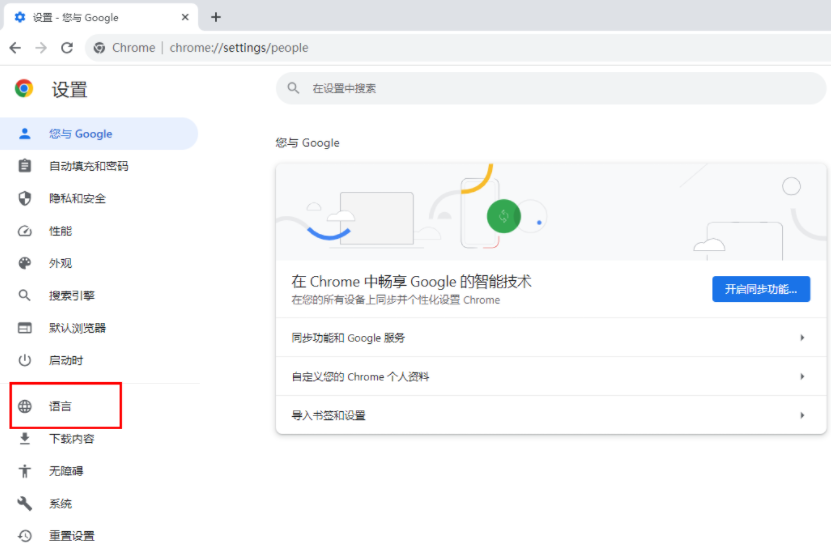Click the 设置 page heading

[x=69, y=89]
